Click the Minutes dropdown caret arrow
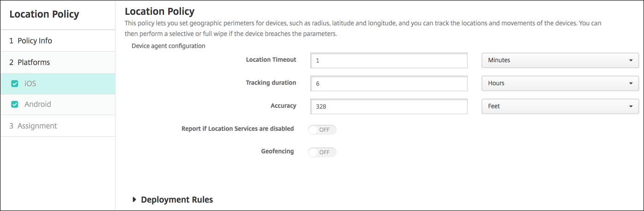 [x=631, y=60]
